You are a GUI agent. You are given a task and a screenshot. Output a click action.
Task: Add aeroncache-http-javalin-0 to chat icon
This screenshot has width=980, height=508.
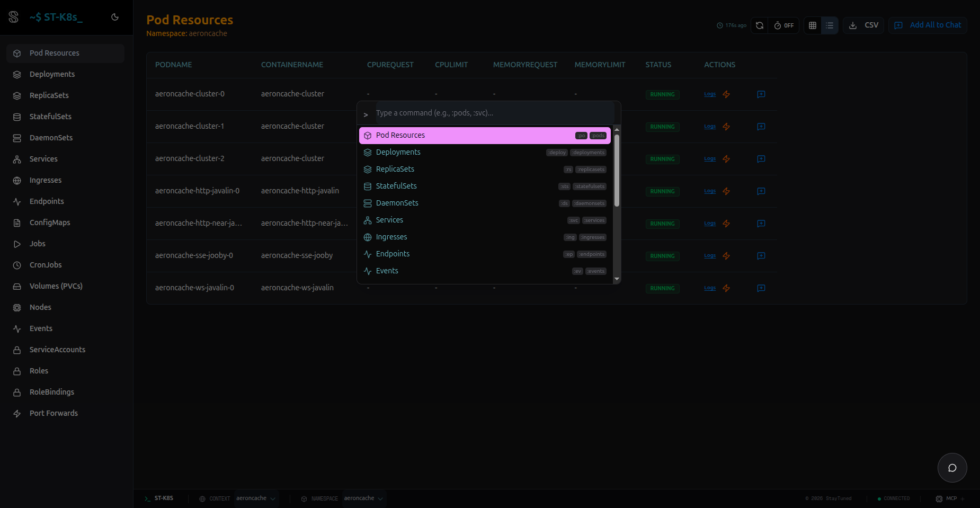(x=761, y=191)
